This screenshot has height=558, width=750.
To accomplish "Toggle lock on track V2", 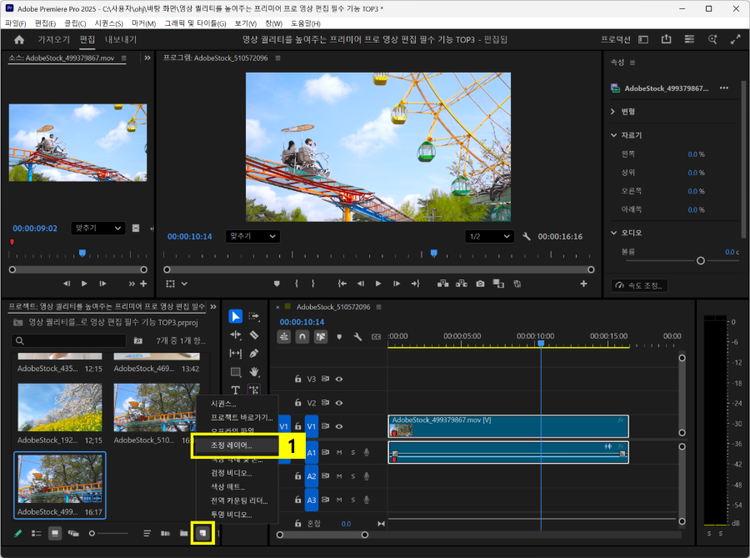I will (x=298, y=403).
